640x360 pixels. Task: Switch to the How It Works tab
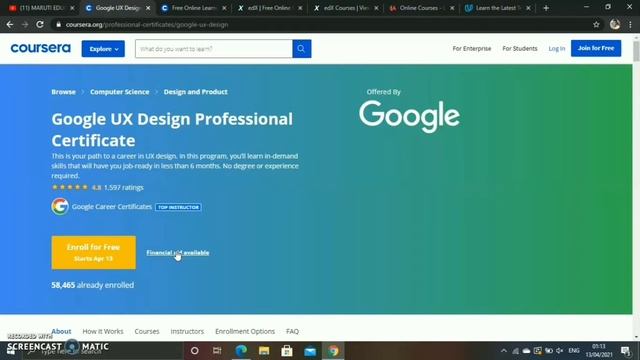coord(103,331)
